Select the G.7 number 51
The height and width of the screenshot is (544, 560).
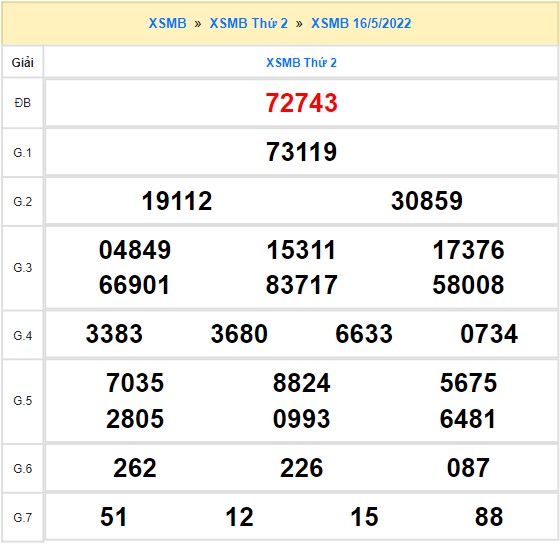coord(114,517)
